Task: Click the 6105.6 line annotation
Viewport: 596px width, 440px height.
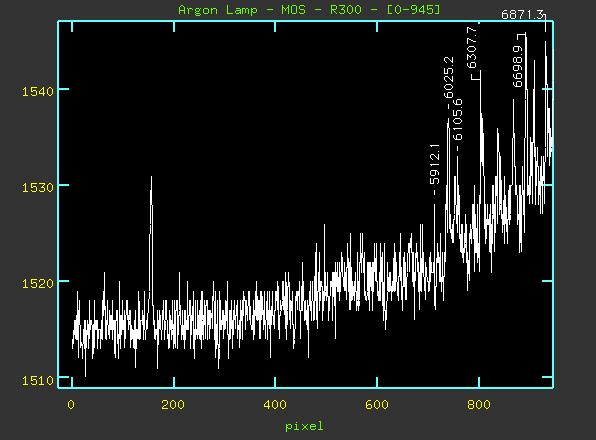Action: click(x=458, y=119)
